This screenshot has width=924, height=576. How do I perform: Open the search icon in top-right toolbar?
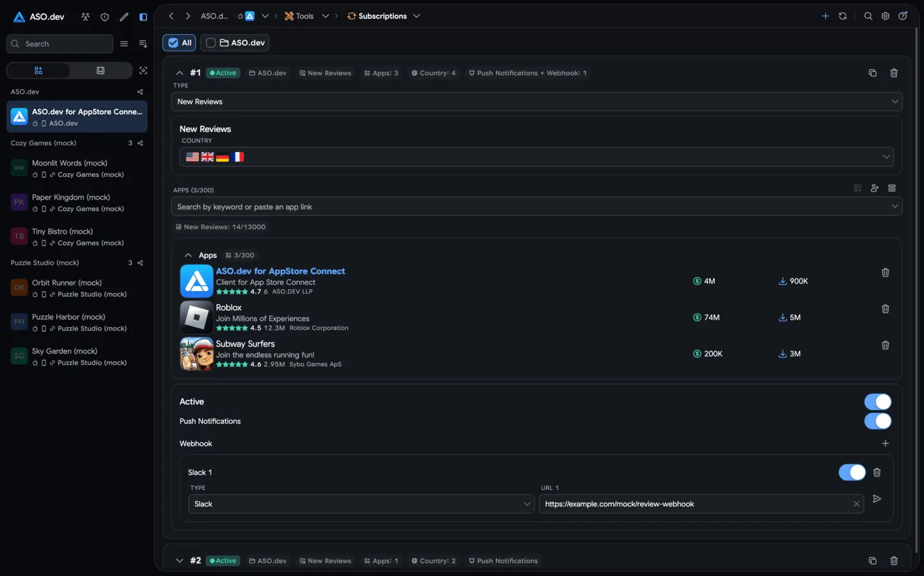pos(868,16)
